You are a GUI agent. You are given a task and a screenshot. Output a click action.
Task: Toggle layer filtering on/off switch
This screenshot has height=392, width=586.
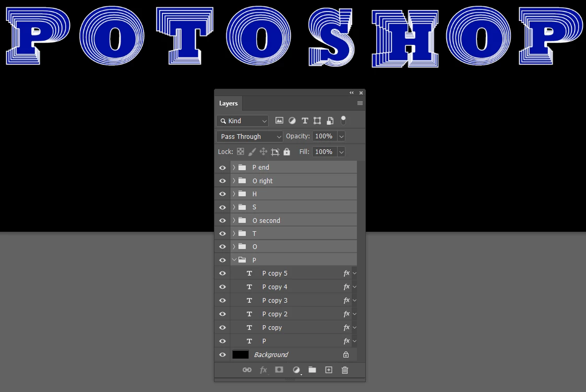[343, 120]
